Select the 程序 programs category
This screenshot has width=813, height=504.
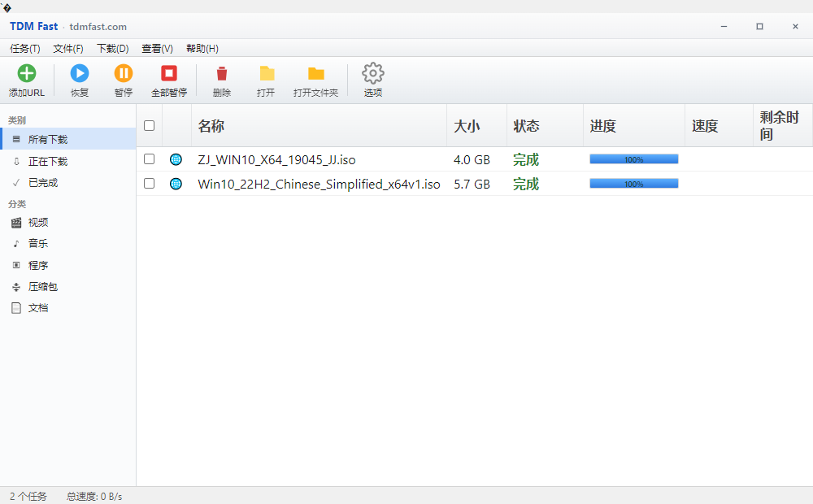[x=68, y=265]
